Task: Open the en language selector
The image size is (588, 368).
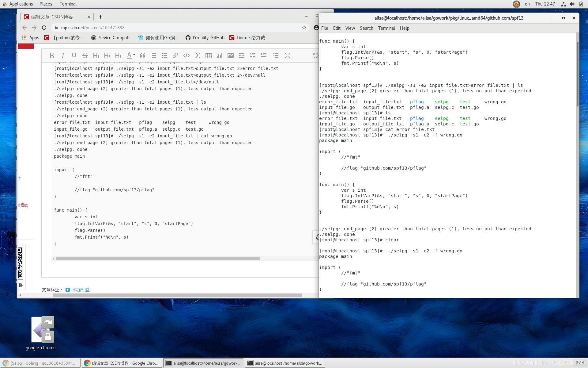Action: [527, 4]
